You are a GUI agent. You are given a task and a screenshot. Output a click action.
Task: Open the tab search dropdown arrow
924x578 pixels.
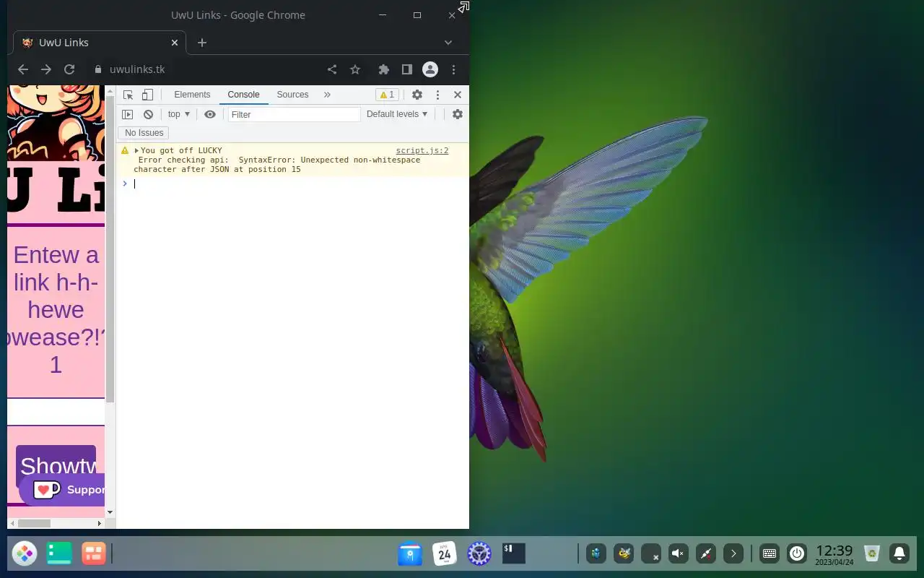point(448,43)
